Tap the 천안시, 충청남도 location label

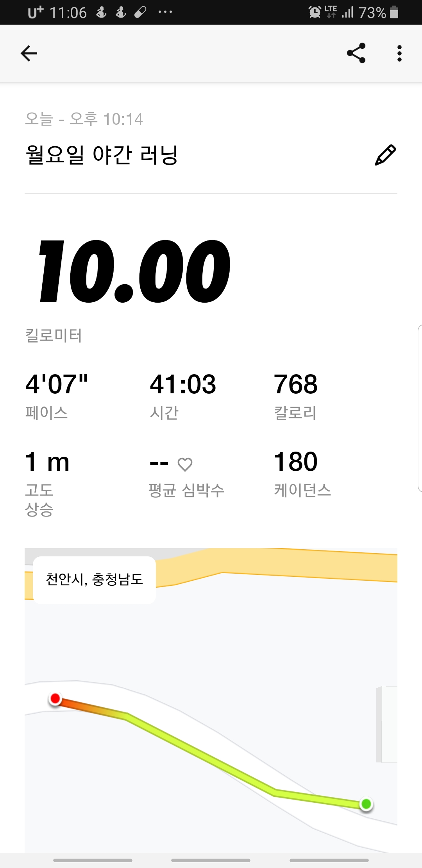[94, 579]
